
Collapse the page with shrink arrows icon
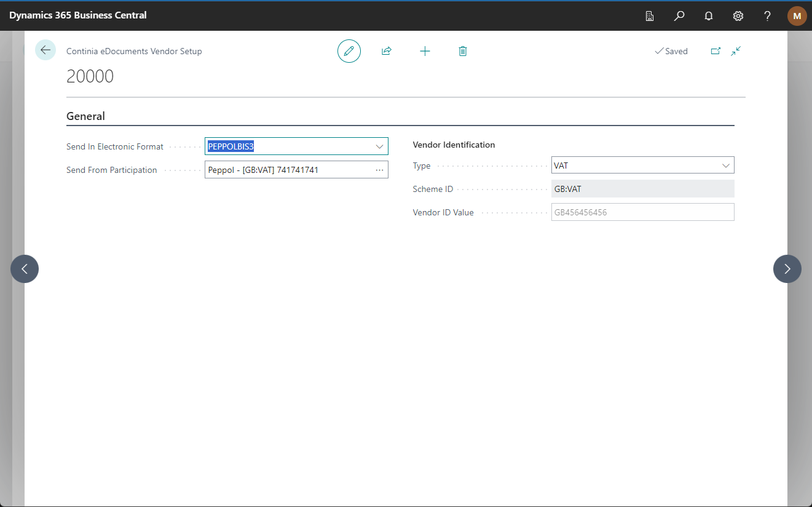(736, 51)
